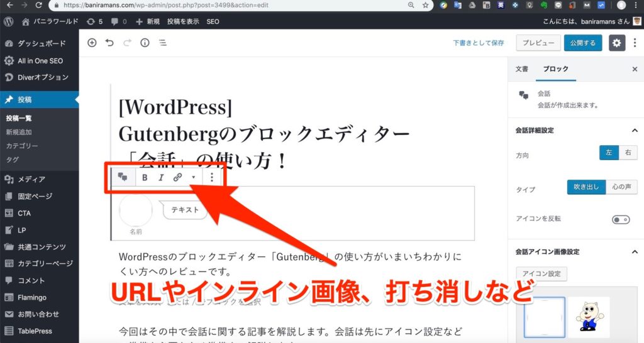Open ダッシュボード in sidebar
Viewport: 644px width, 343px height.
tap(40, 43)
